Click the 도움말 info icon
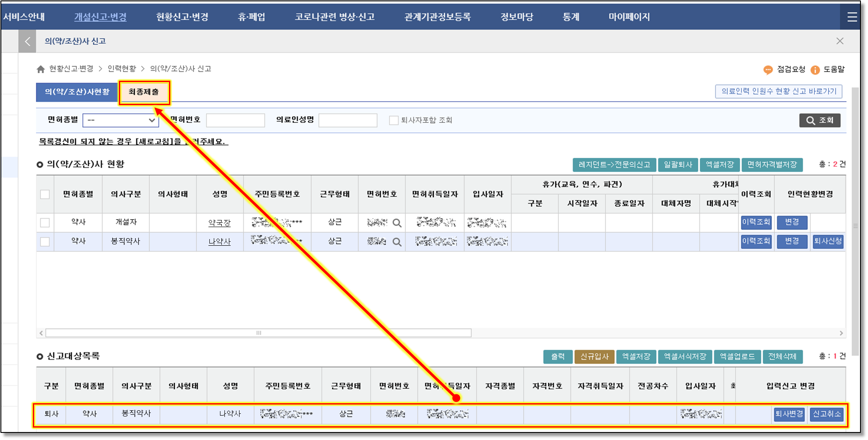 pos(815,70)
